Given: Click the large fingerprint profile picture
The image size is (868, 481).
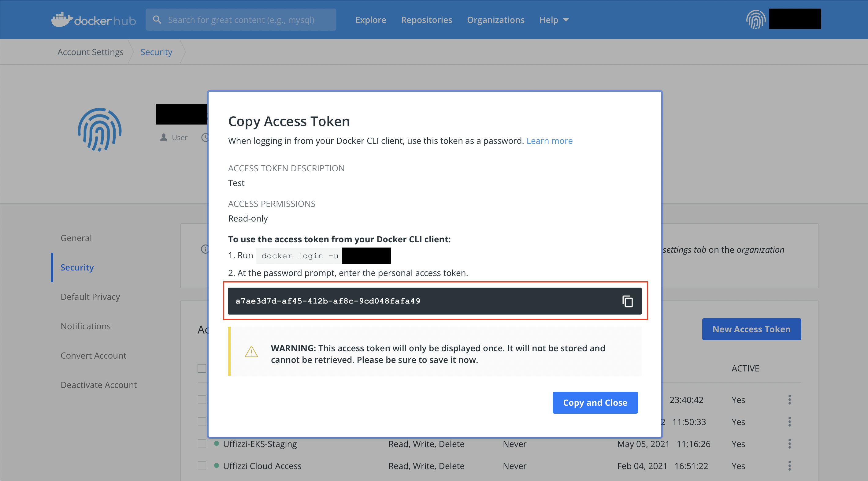Looking at the screenshot, I should (100, 130).
